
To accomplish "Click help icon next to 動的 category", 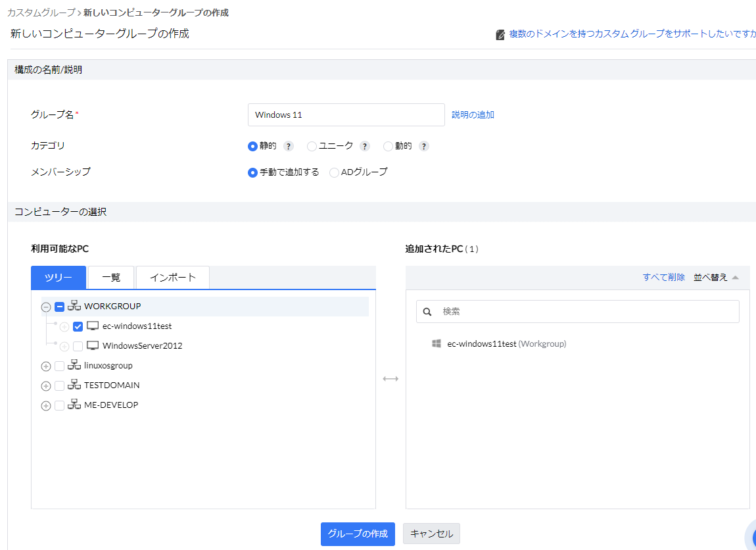I will click(x=424, y=146).
